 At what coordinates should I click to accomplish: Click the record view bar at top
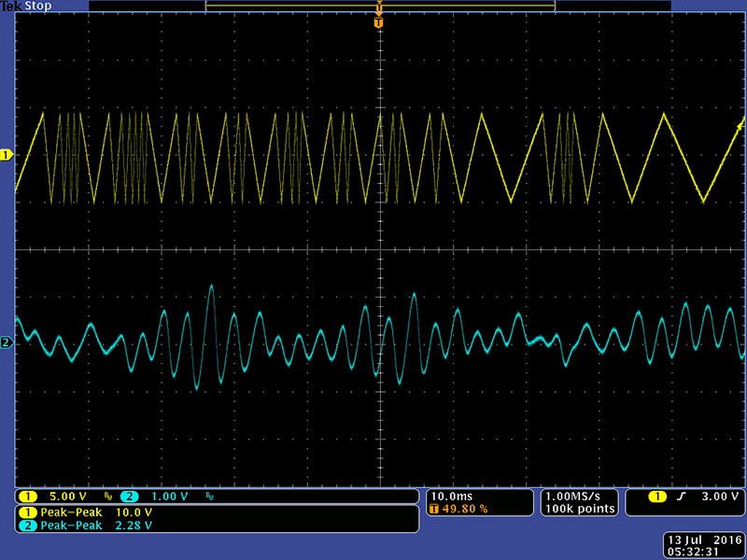tap(380, 7)
